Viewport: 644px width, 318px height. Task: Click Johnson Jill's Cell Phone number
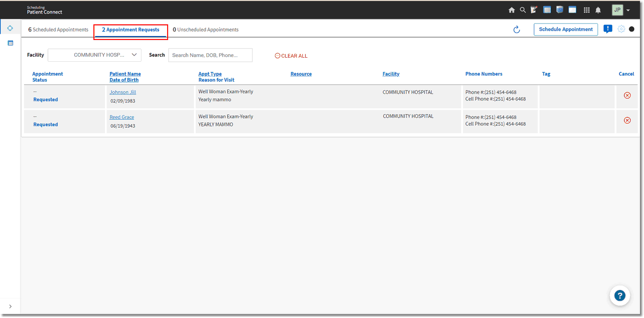point(495,99)
